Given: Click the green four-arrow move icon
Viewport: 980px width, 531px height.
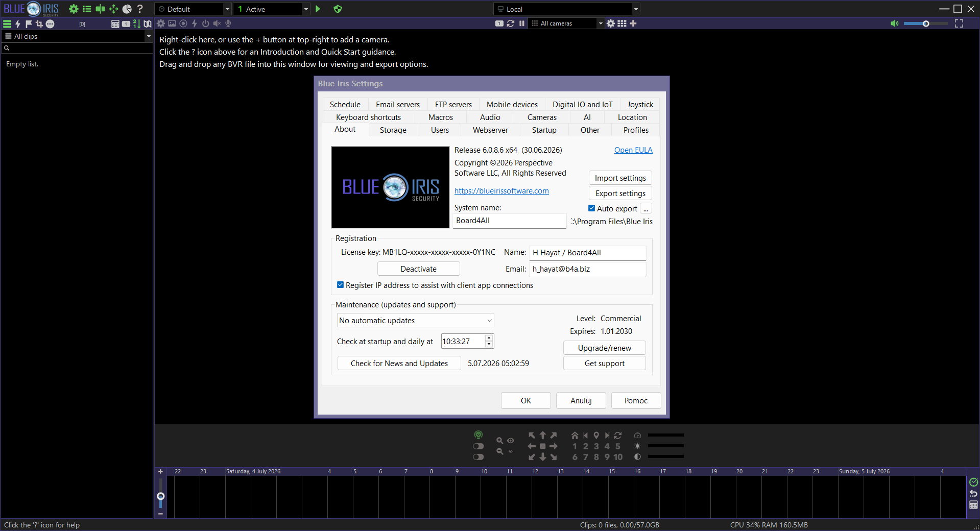Looking at the screenshot, I should pos(113,9).
